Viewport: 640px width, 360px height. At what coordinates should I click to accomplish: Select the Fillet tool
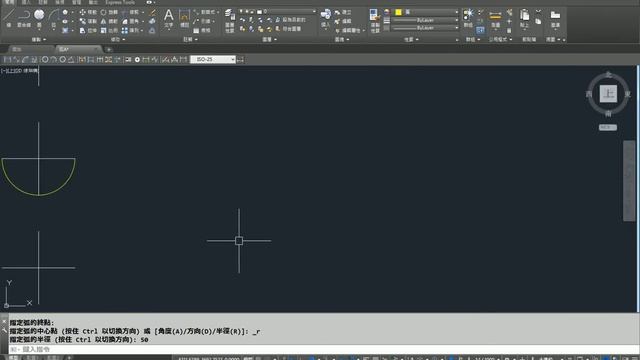click(131, 21)
